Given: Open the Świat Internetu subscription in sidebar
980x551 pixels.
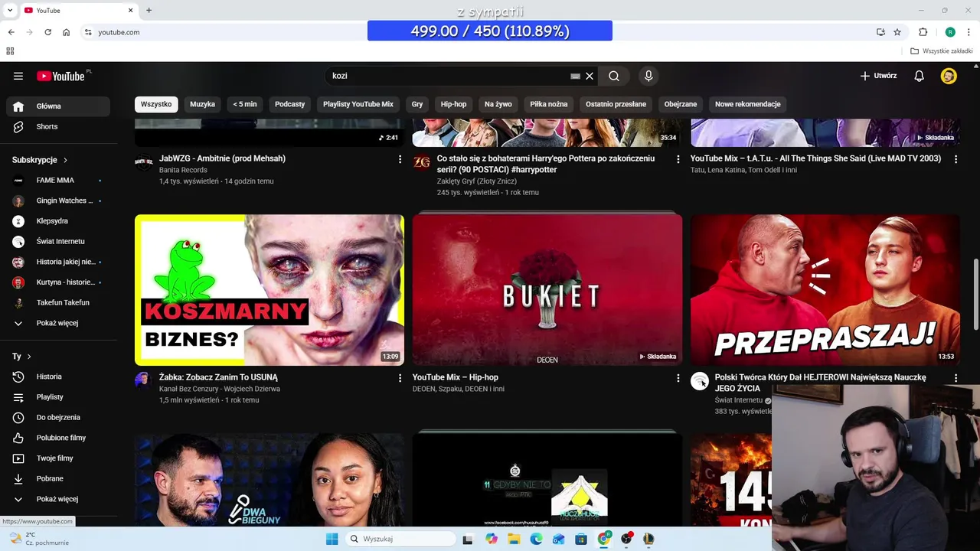Looking at the screenshot, I should click(x=58, y=241).
